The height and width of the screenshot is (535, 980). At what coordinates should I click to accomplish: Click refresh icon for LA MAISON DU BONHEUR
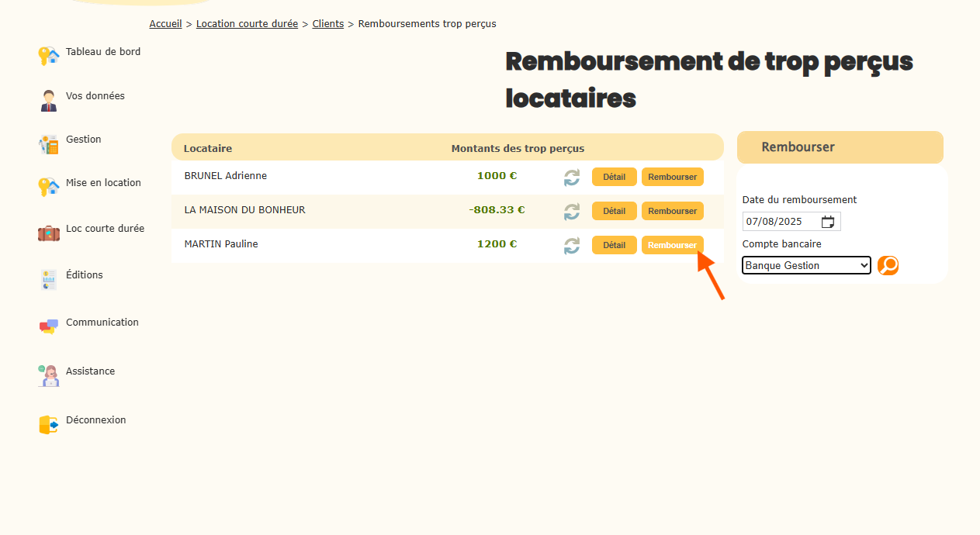pyautogui.click(x=572, y=212)
